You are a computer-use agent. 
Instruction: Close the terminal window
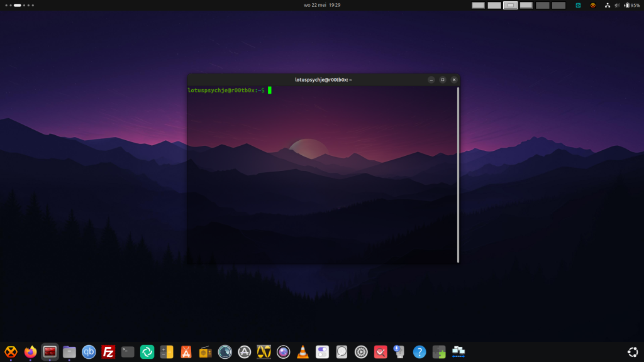pyautogui.click(x=454, y=80)
